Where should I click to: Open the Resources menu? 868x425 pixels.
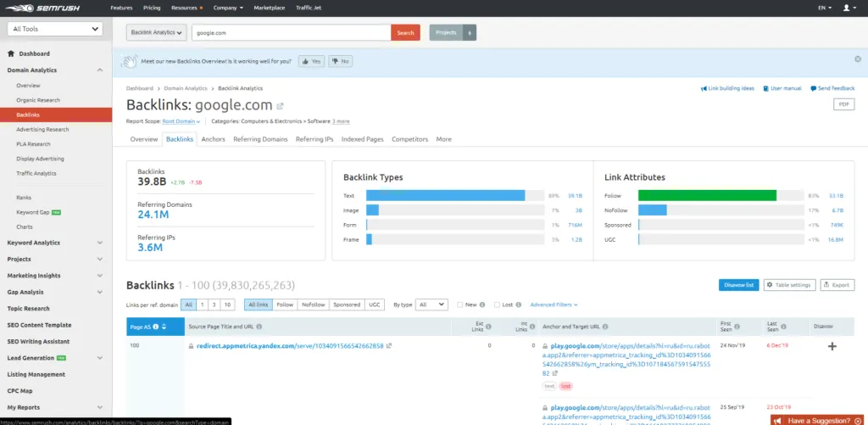point(186,8)
